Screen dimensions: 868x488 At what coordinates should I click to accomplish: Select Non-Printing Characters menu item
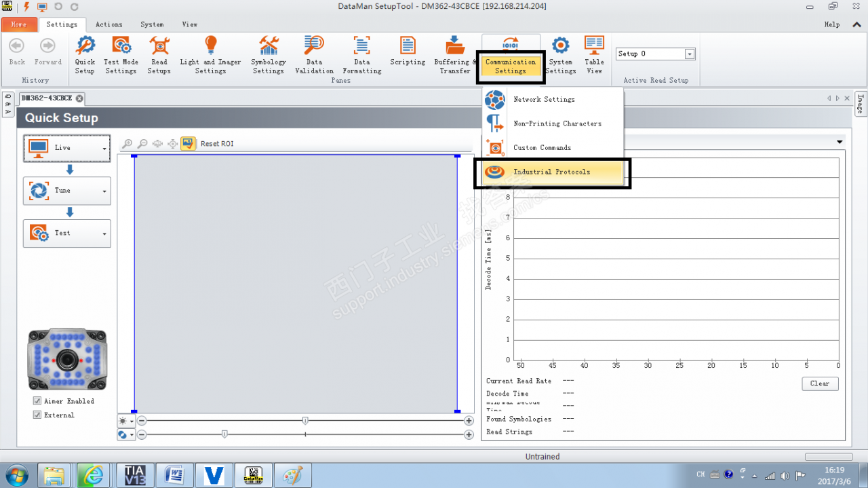point(553,124)
